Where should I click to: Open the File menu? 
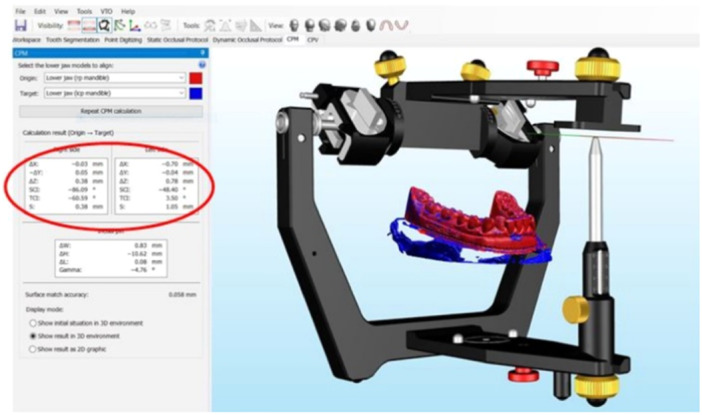[20, 11]
